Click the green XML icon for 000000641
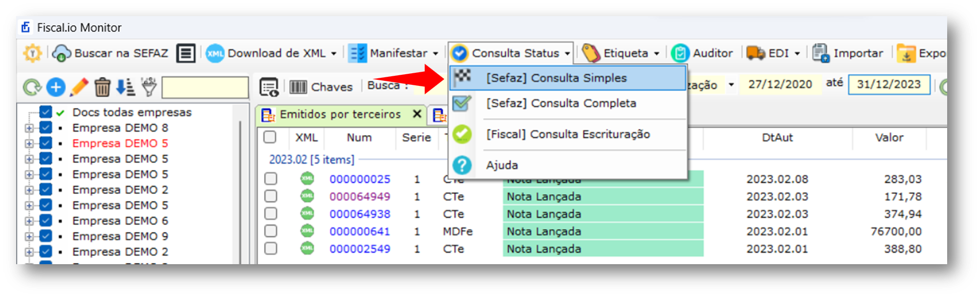The width and height of the screenshot is (980, 297). 307,231
